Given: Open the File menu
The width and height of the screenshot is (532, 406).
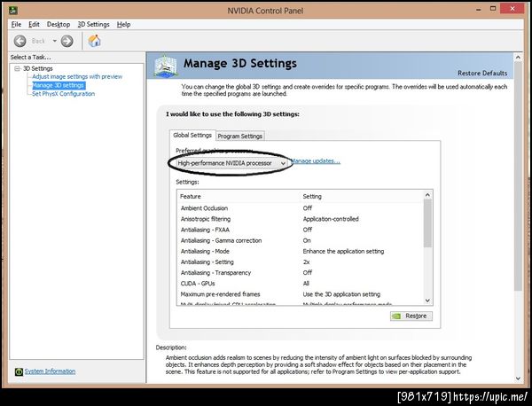Looking at the screenshot, I should pyautogui.click(x=16, y=25).
